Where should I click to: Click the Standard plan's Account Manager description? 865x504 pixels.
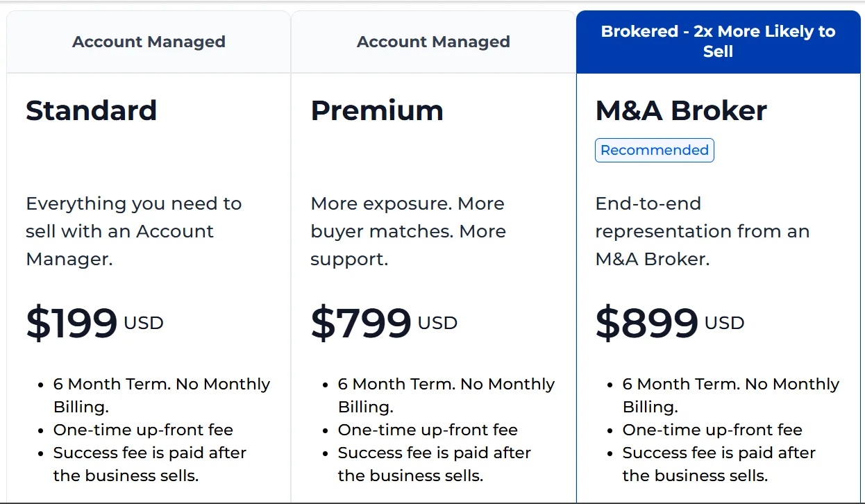click(134, 231)
